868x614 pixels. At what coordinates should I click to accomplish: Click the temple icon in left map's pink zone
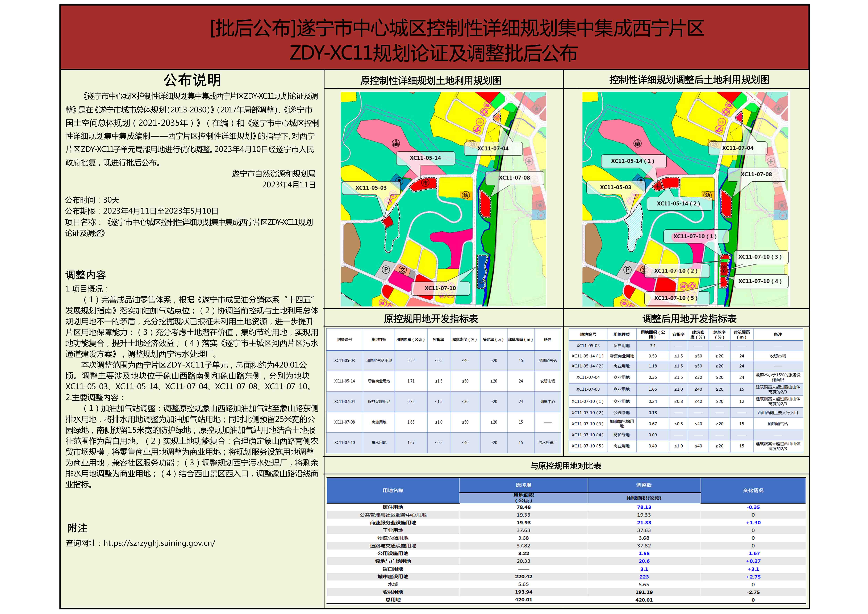(x=396, y=143)
